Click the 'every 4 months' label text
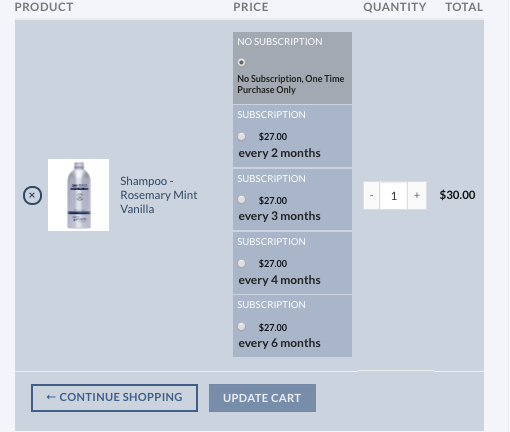Screen dimensions: 510x432 279,280
